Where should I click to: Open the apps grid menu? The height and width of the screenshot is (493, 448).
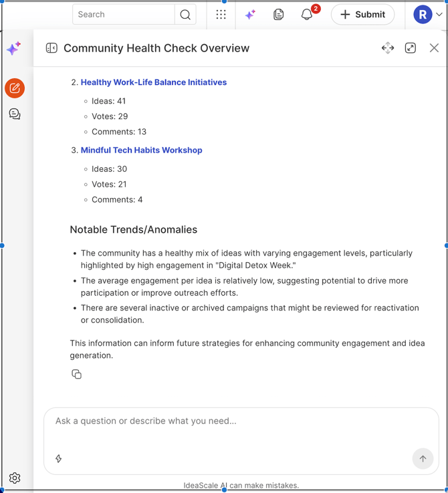(x=221, y=15)
